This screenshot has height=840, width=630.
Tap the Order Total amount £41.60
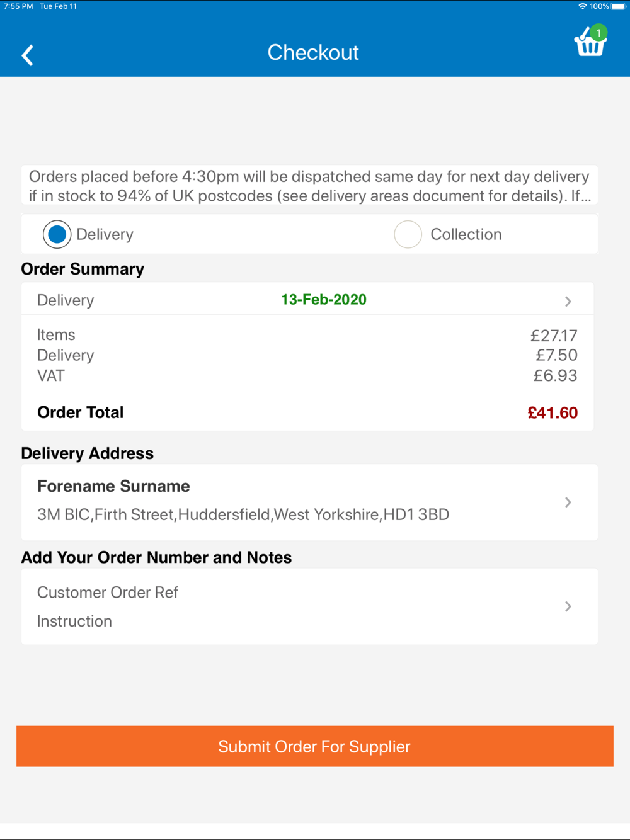(x=553, y=413)
